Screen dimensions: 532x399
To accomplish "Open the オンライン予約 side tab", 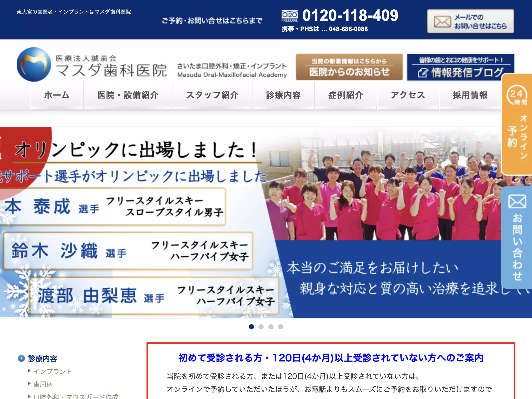I will (x=517, y=124).
